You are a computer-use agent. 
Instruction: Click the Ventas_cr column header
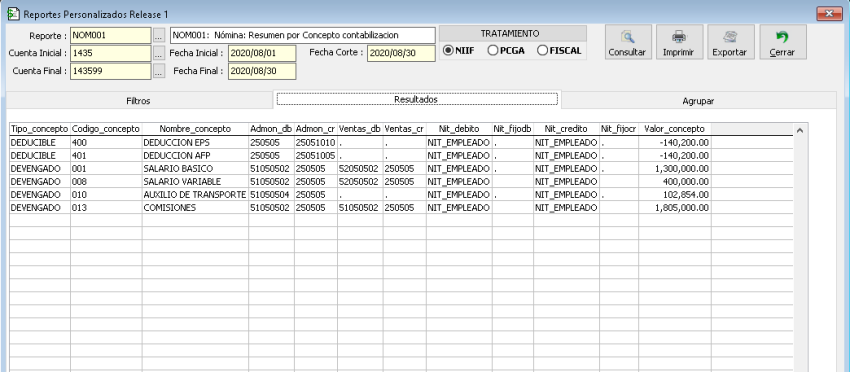point(404,129)
